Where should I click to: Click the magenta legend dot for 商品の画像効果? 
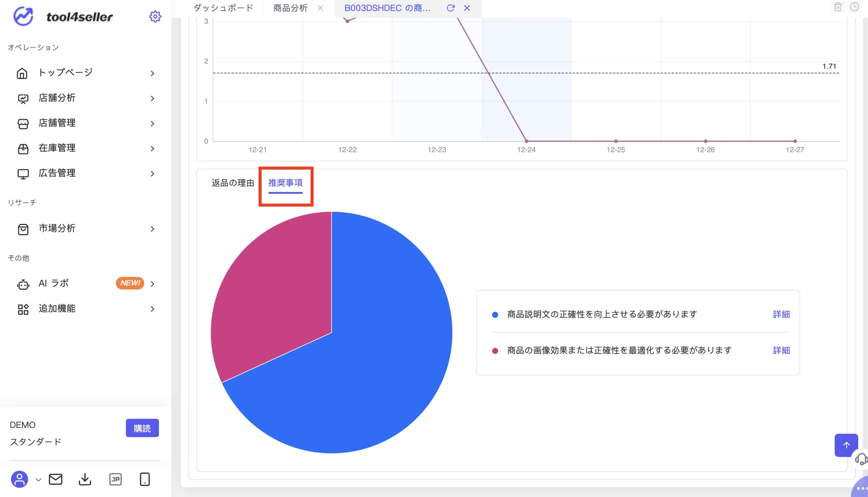[x=495, y=351]
